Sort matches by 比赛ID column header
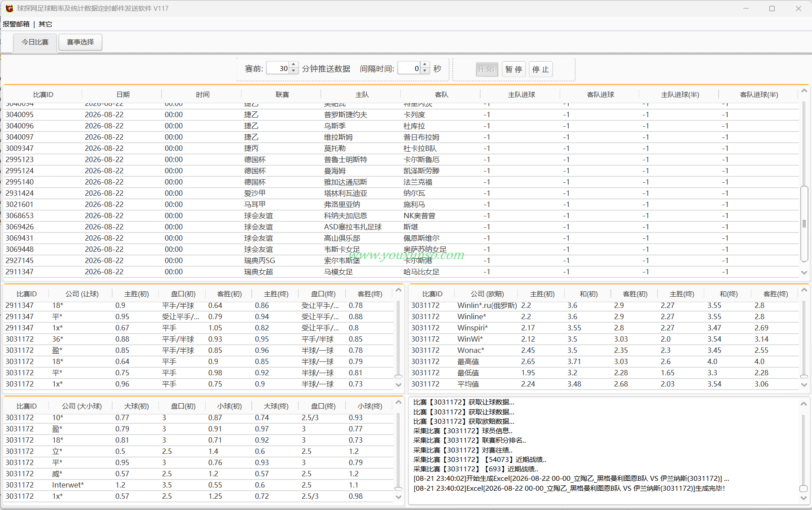812x510 pixels. [43, 95]
